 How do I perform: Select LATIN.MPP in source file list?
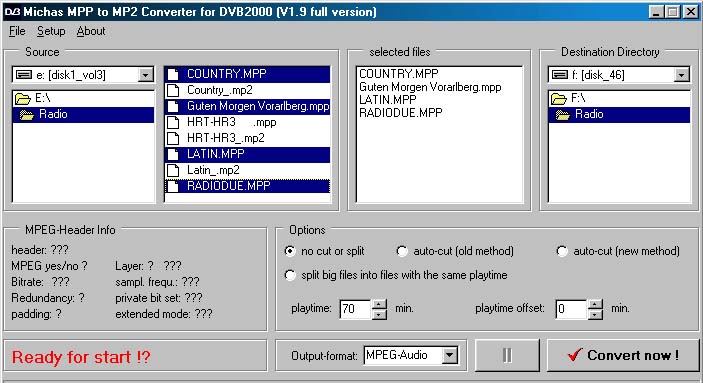point(248,154)
